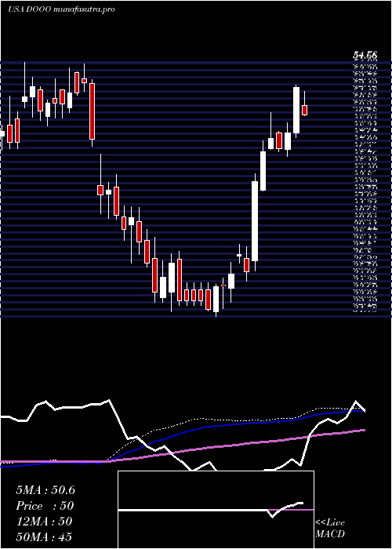This screenshot has height=549, width=392.
Task: Click the last red candlestick on the chart
Action: (x=304, y=110)
